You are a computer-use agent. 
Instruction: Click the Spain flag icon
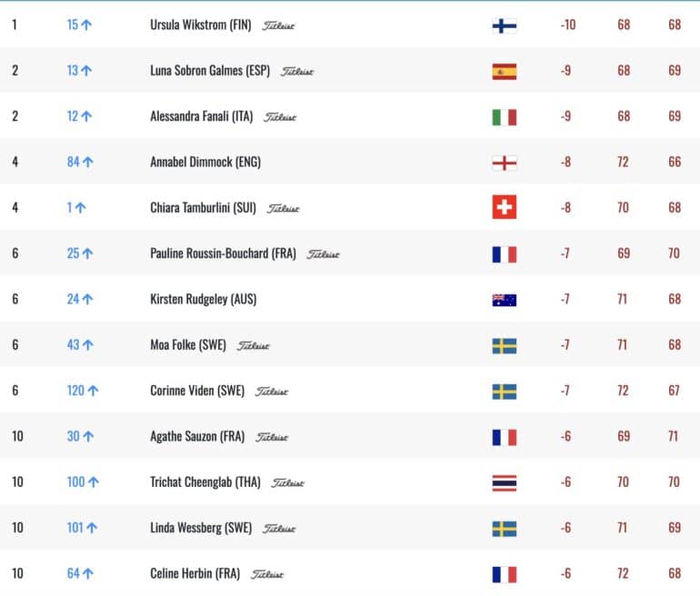(x=504, y=72)
